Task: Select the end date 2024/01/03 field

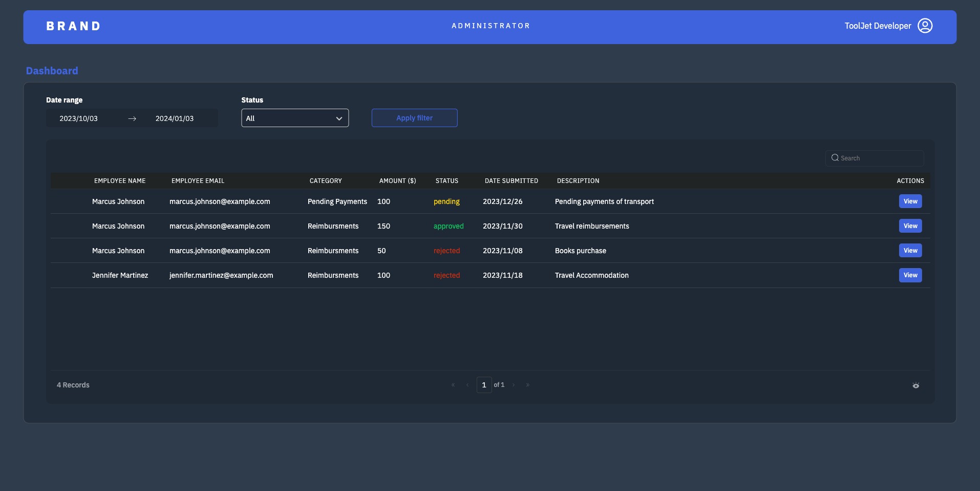Action: tap(175, 118)
